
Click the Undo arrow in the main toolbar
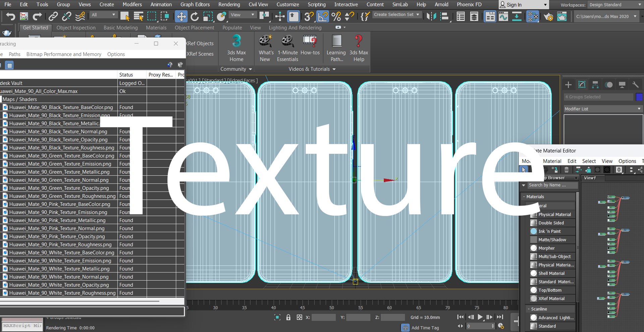tap(11, 16)
